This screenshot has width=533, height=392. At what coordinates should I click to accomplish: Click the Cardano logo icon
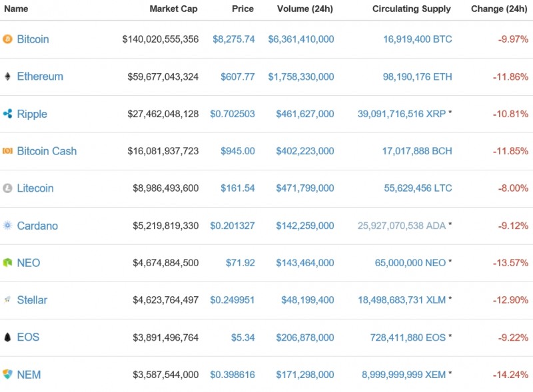[x=7, y=226]
